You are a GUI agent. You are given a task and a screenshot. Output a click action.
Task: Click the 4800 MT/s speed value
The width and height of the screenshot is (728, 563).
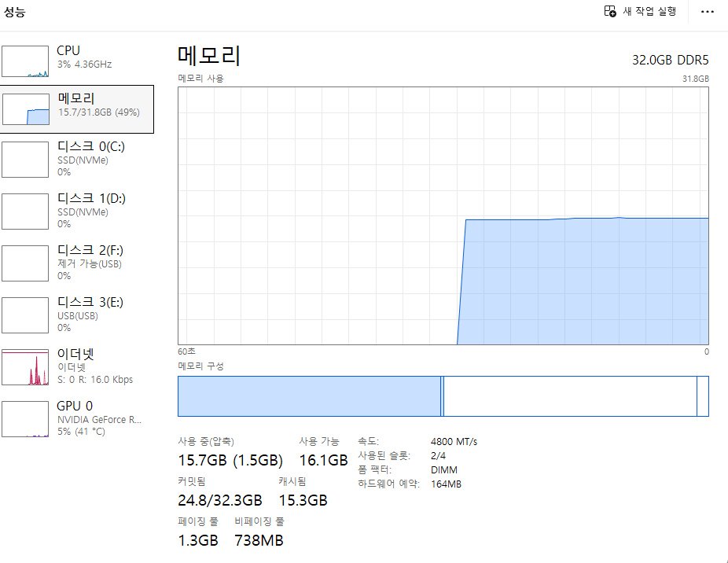tap(454, 442)
